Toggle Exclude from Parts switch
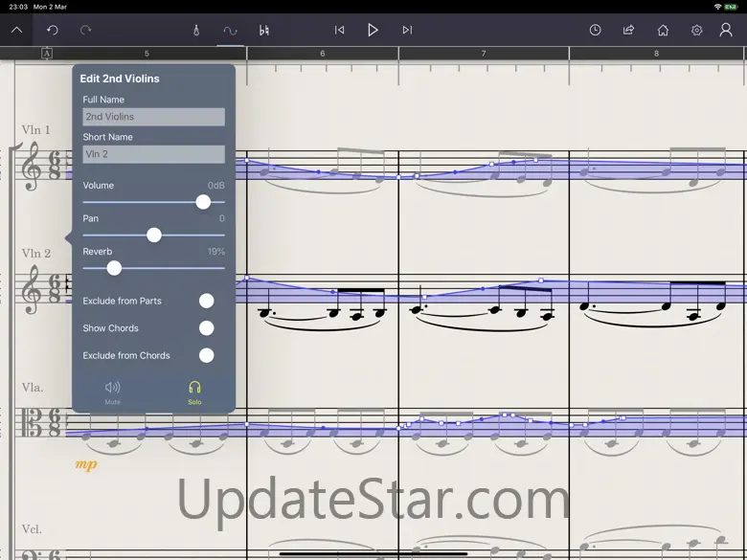The image size is (747, 560). (206, 301)
